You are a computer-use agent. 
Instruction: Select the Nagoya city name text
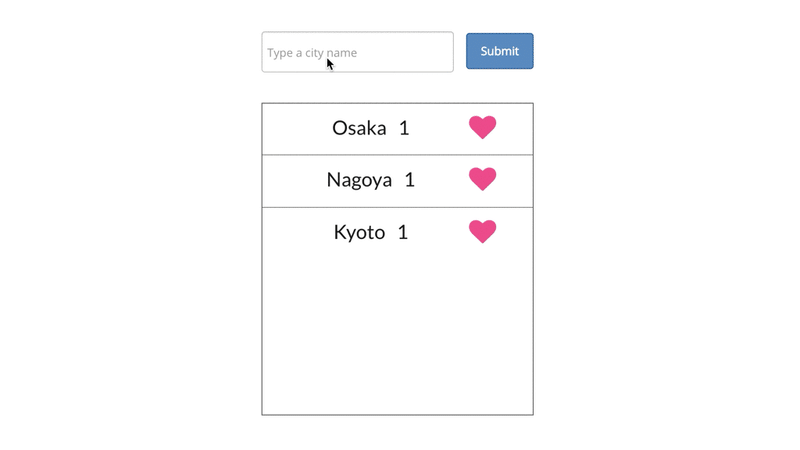coord(359,180)
